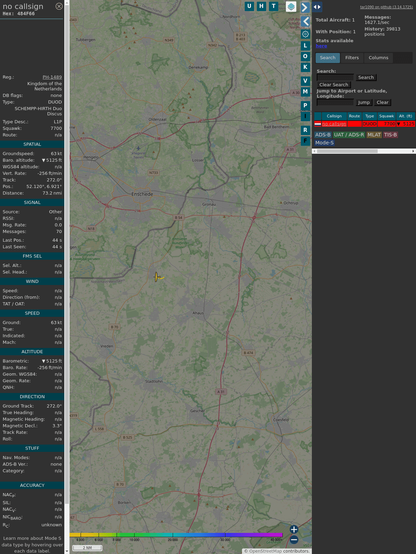
Task: Focus the Search text field
Action: [x=335, y=77]
